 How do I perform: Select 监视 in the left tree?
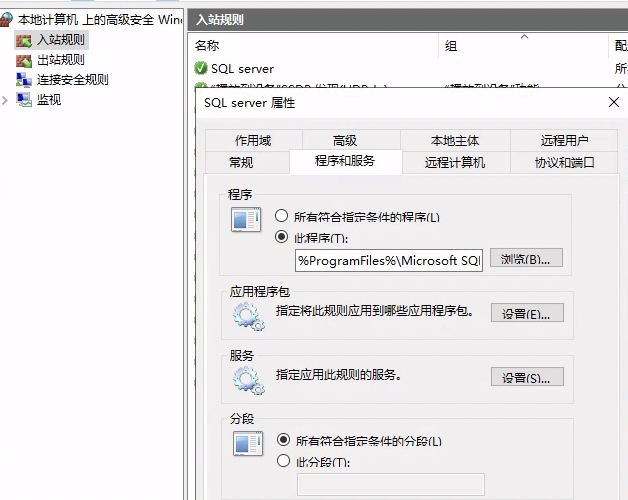pos(49,100)
